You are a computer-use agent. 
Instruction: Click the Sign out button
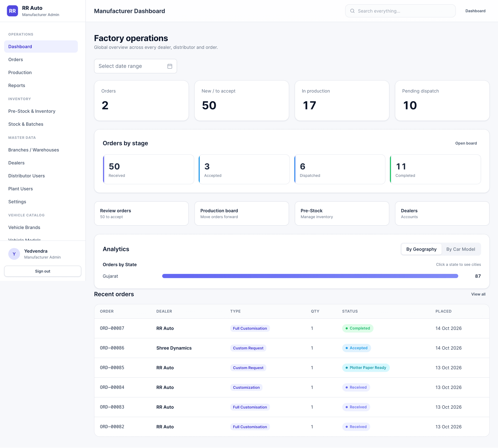pyautogui.click(x=43, y=271)
